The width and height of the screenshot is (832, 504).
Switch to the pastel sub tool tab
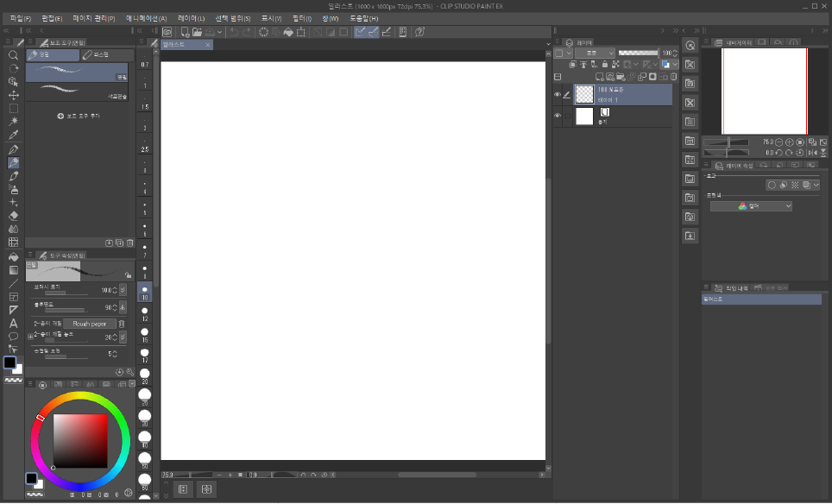tap(107, 54)
